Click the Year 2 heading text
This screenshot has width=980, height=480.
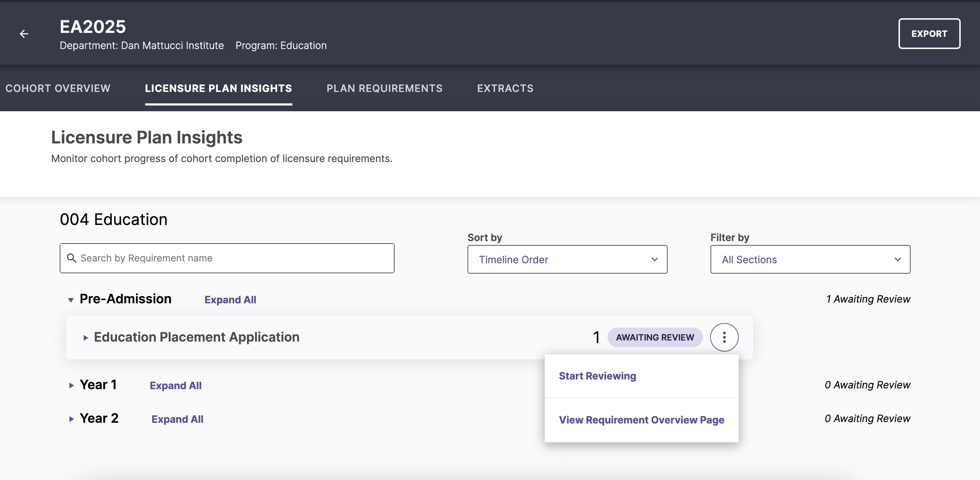coord(99,418)
